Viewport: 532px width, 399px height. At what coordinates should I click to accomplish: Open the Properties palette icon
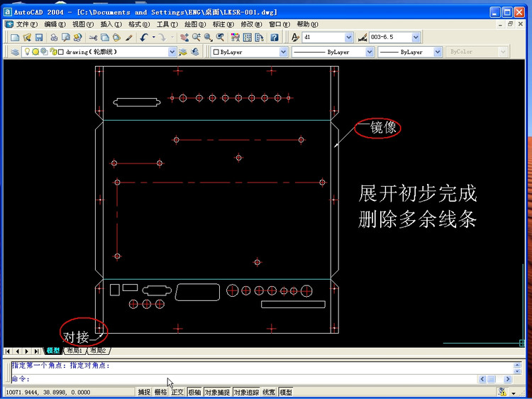[x=235, y=38]
